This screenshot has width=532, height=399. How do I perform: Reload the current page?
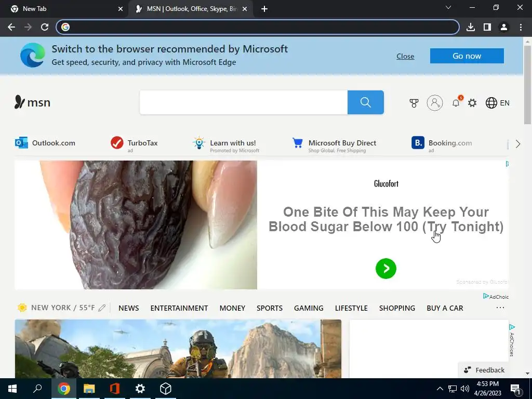pos(45,27)
